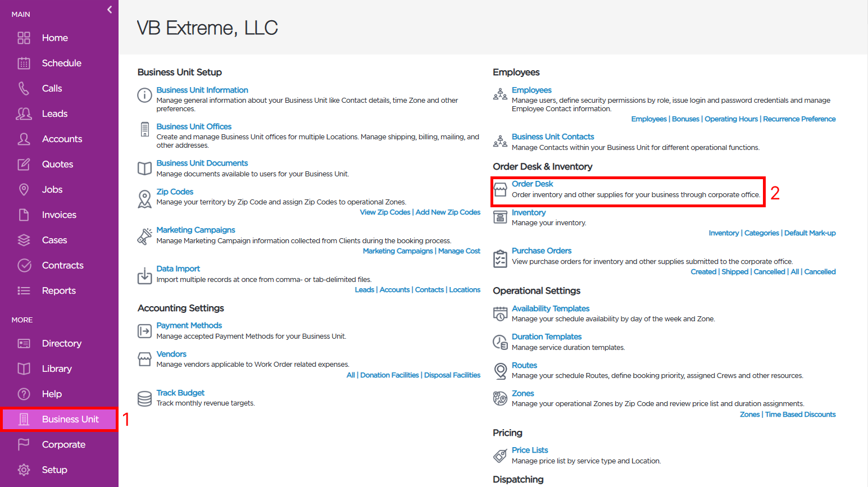Click the Marketing Campaigns megaphone icon
This screenshot has width=868, height=487.
tap(144, 236)
